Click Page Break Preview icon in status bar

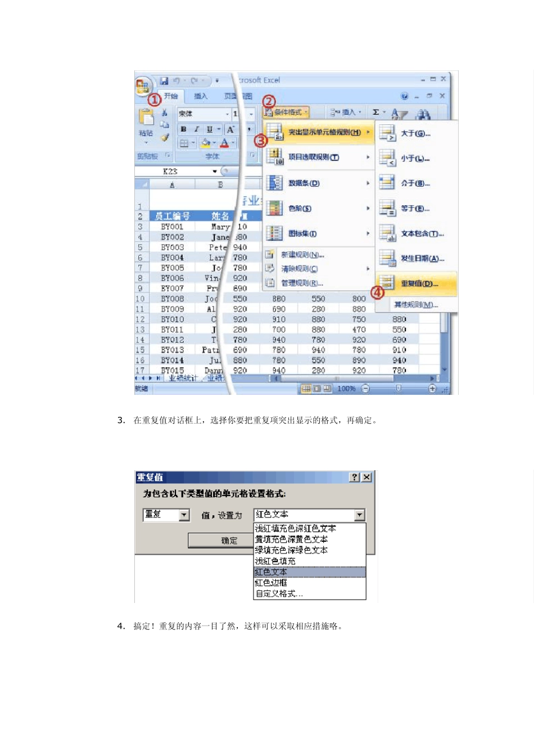point(327,388)
